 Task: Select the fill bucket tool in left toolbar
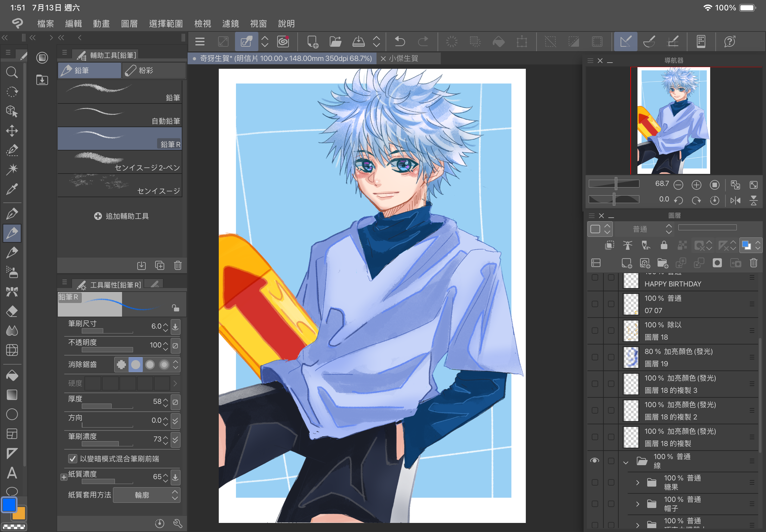point(12,376)
